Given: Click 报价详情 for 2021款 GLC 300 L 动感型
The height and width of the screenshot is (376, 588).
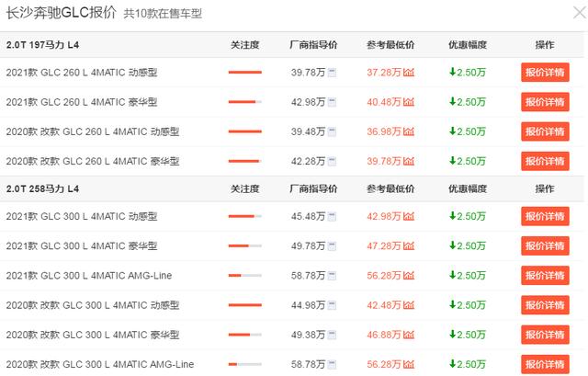Looking at the screenshot, I should [x=545, y=217].
